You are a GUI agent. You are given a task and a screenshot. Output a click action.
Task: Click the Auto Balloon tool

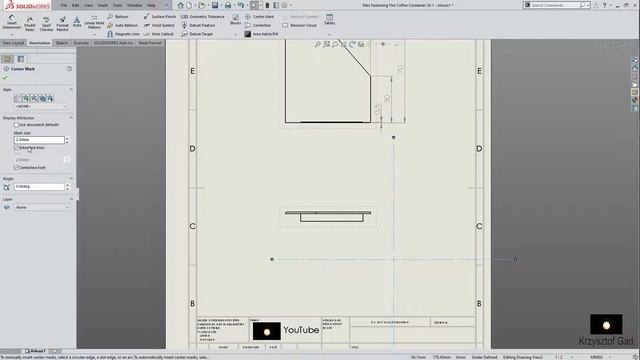122,25
